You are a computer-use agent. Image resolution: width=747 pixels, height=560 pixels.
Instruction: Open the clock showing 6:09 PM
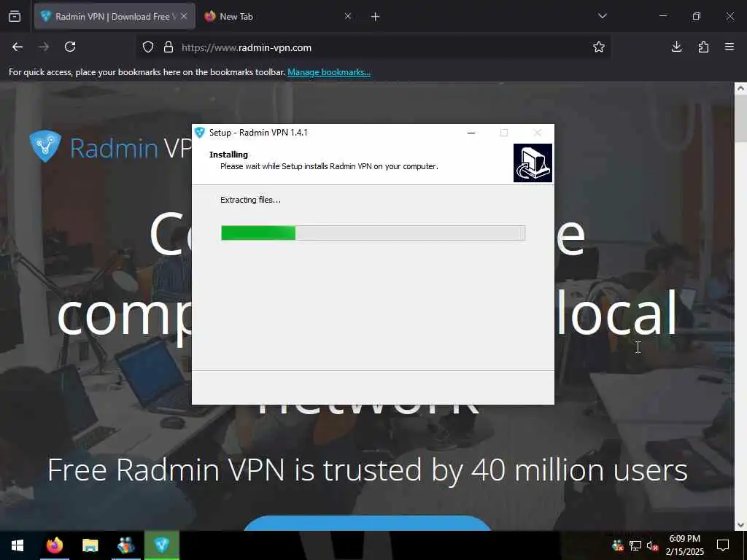point(684,545)
